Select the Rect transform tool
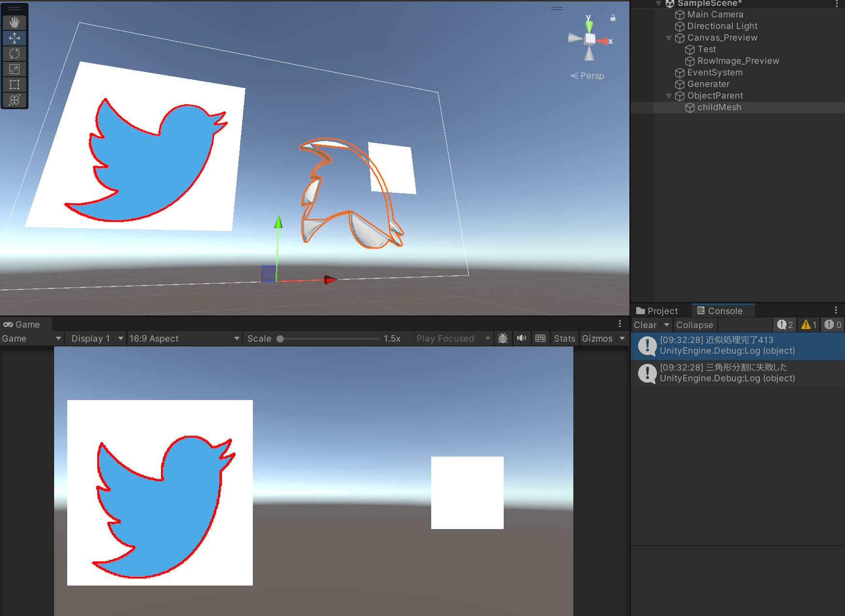 (x=15, y=85)
